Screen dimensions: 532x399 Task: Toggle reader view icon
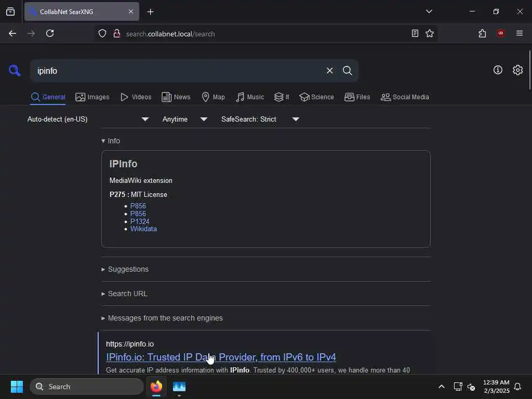tap(415, 33)
